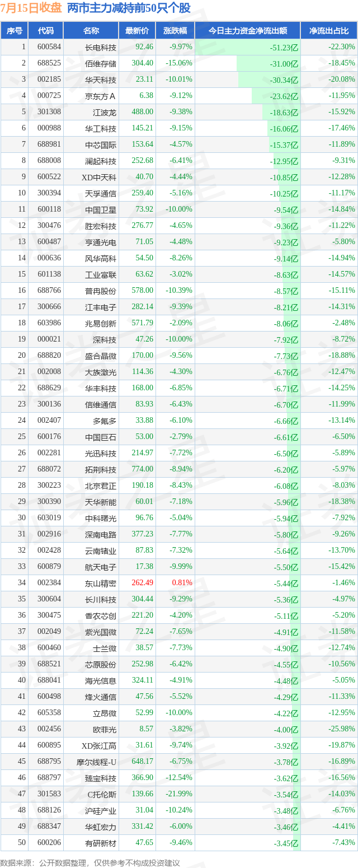Screen dimensions: 358x868
Task: Select stock name 有研新材
Action: click(101, 843)
